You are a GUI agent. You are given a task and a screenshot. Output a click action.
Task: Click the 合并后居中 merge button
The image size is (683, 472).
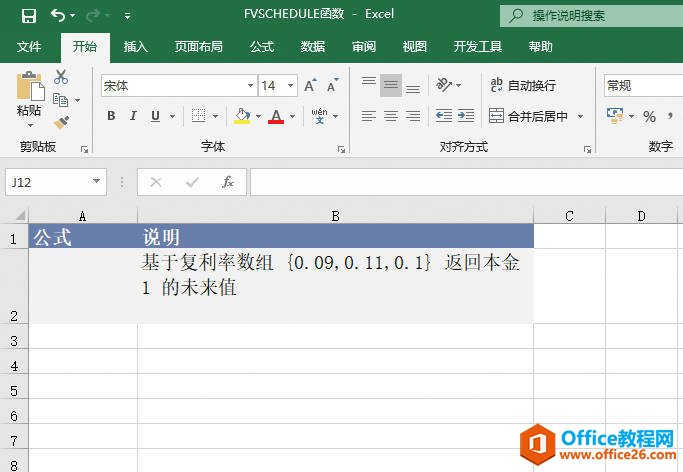[x=528, y=116]
